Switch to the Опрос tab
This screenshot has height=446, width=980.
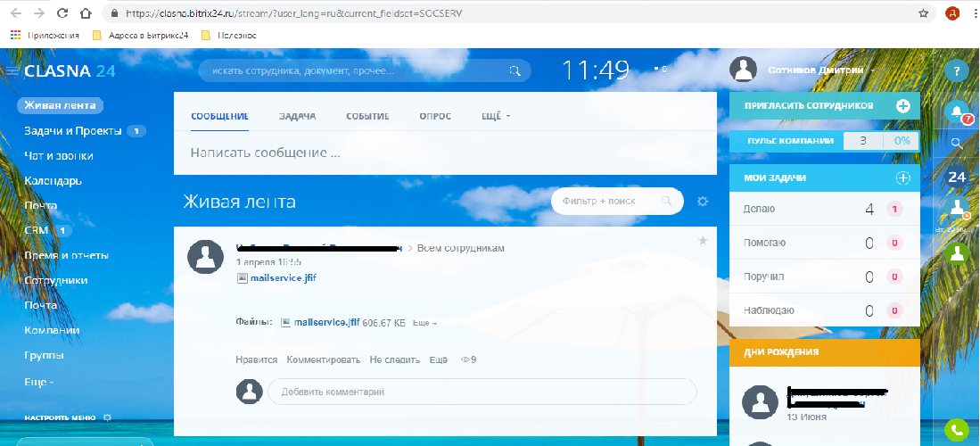[436, 116]
